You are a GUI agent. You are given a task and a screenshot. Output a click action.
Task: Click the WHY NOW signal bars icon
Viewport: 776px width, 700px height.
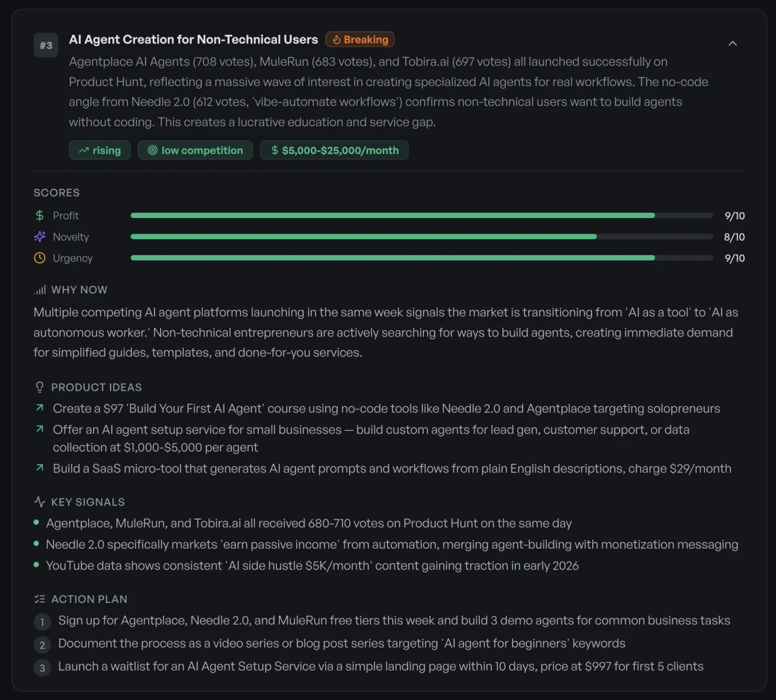coord(40,290)
